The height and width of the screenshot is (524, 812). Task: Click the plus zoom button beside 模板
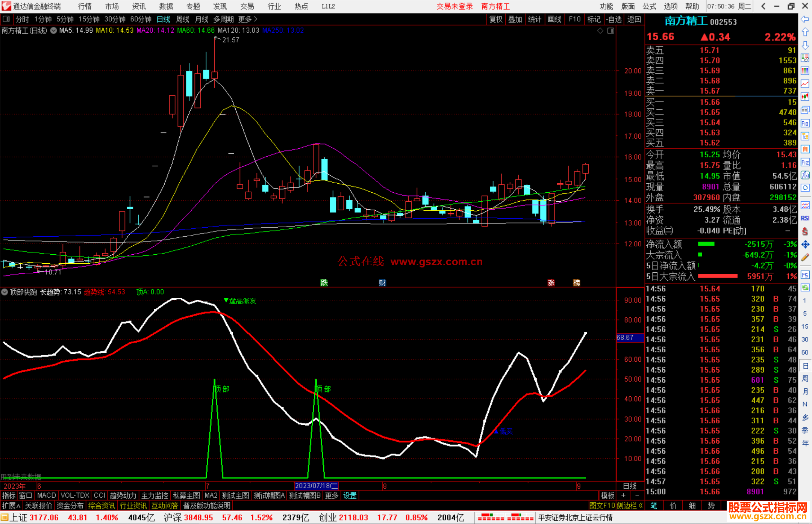click(x=623, y=495)
